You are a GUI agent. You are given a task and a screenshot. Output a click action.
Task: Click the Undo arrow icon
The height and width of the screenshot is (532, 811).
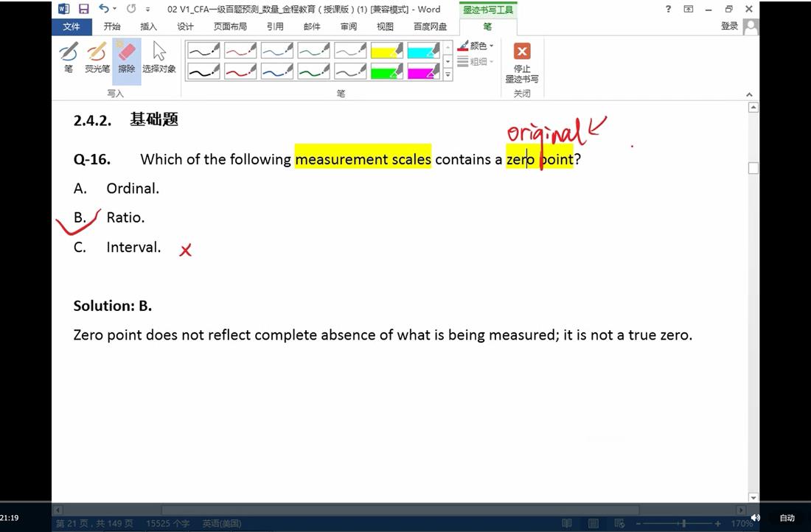click(x=104, y=9)
